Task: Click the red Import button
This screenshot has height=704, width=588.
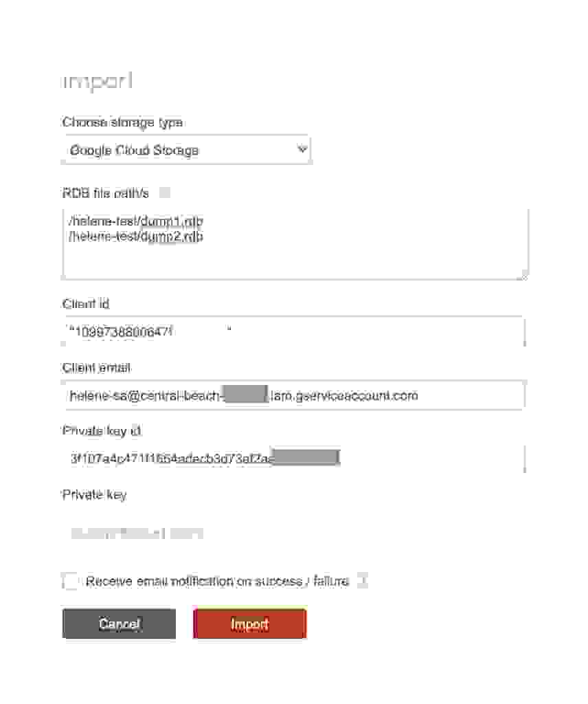Action: tap(249, 624)
